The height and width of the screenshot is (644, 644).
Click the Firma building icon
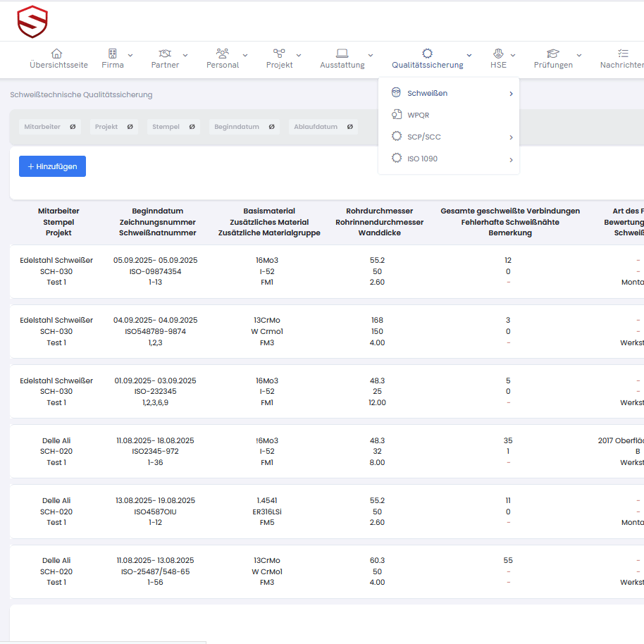(x=112, y=54)
